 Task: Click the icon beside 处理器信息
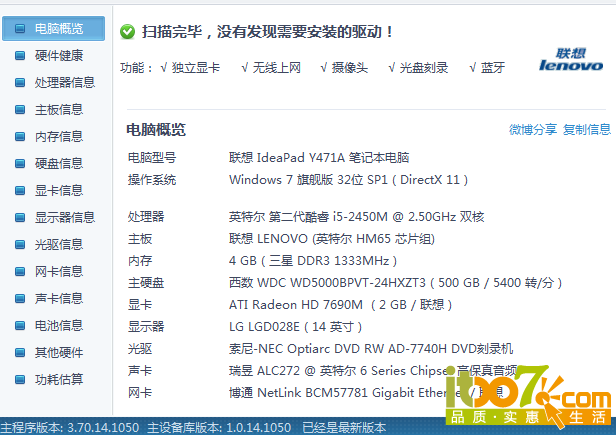(x=20, y=83)
